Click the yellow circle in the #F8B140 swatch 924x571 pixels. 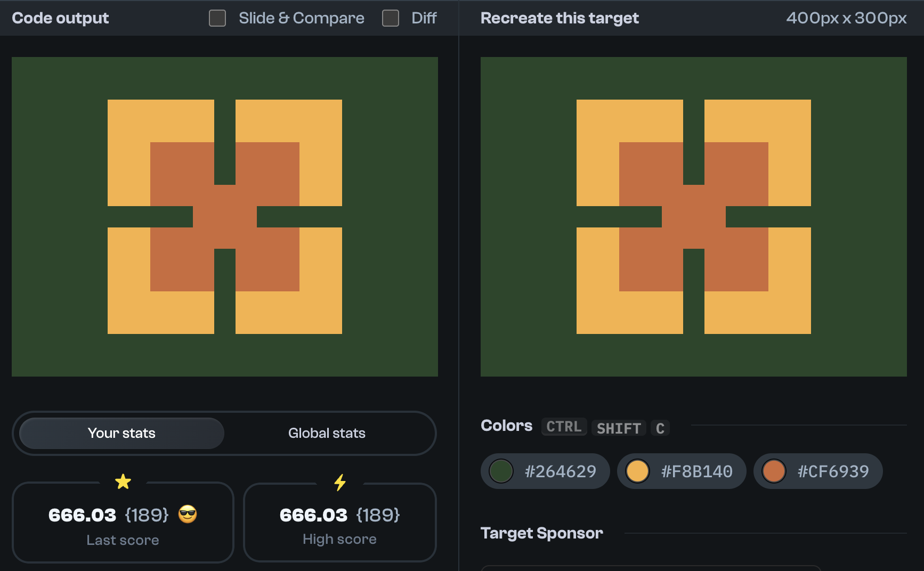[637, 471]
